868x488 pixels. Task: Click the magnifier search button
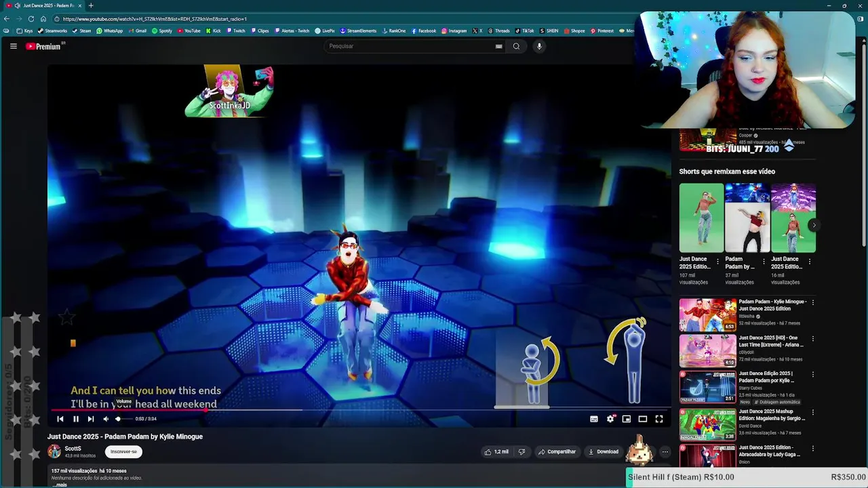(x=516, y=46)
